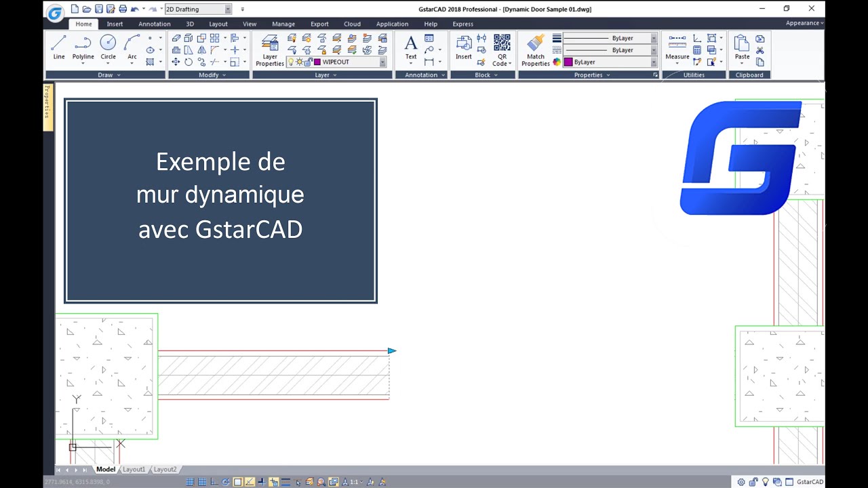Click the New document icon
This screenshot has height=488, width=868.
point(75,9)
